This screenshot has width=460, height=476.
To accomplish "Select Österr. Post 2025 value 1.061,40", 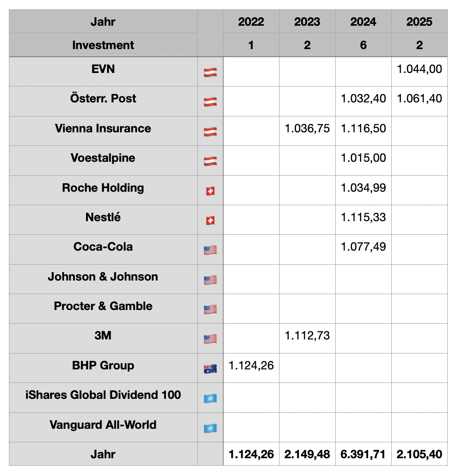I will [419, 99].
